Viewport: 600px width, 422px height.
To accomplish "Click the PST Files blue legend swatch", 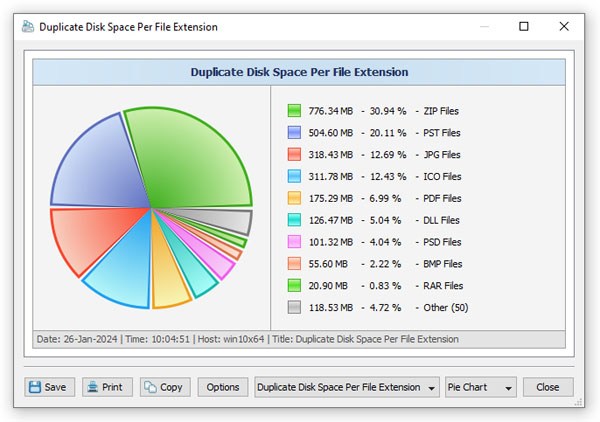I will click(x=294, y=132).
